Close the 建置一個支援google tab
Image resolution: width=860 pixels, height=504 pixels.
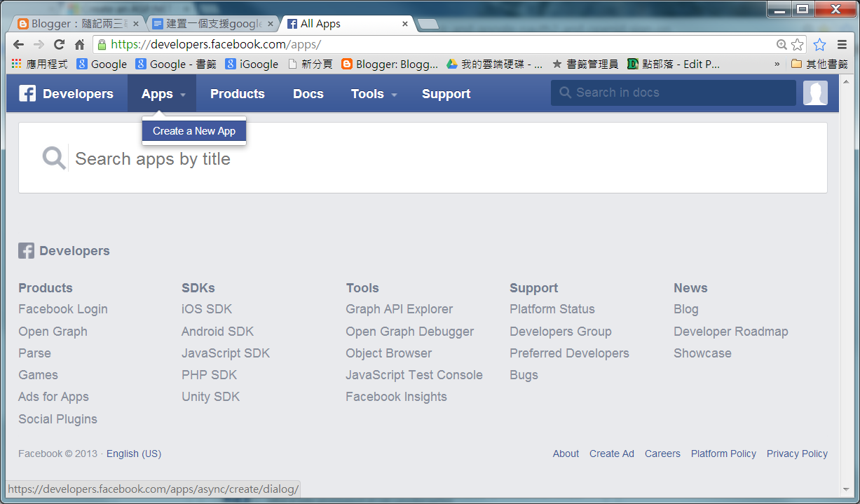pyautogui.click(x=271, y=24)
